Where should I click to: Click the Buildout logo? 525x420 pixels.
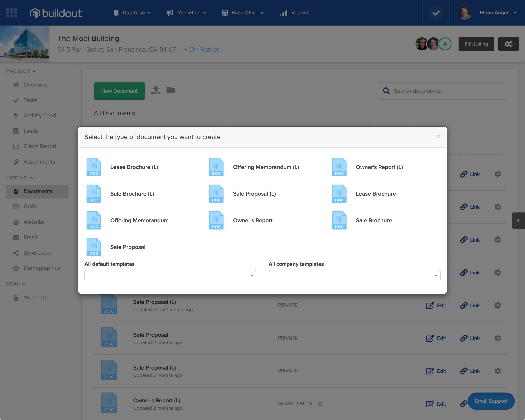(56, 13)
